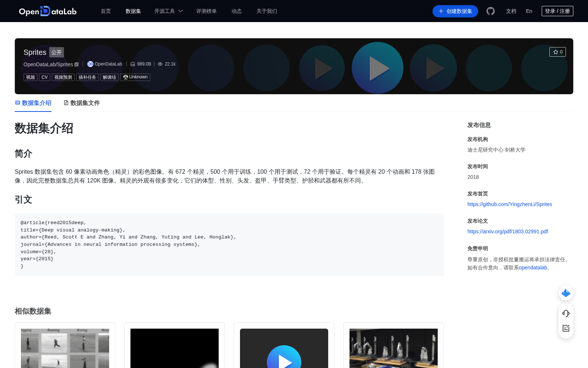Screen dimensions: 588x368
Task: Click the CV tag
Action: coord(44,77)
